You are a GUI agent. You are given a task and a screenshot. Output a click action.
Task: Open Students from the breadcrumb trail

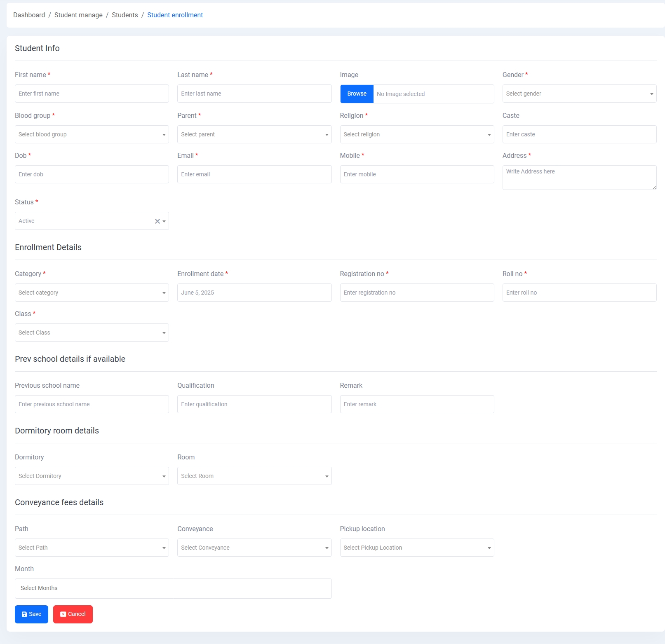pos(125,15)
